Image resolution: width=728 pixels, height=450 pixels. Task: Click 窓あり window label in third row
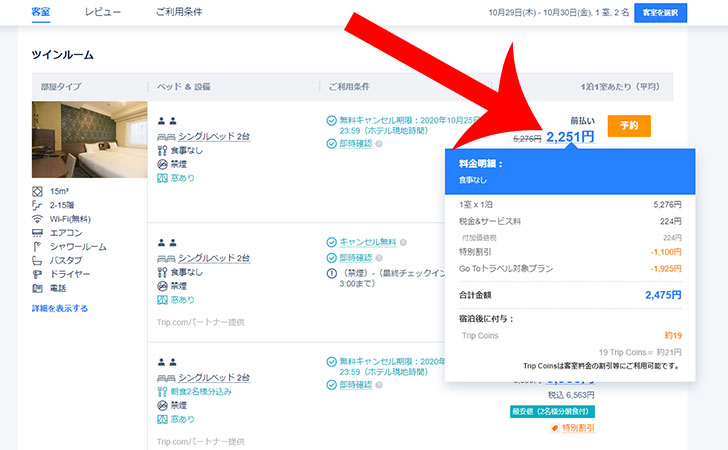(x=182, y=419)
